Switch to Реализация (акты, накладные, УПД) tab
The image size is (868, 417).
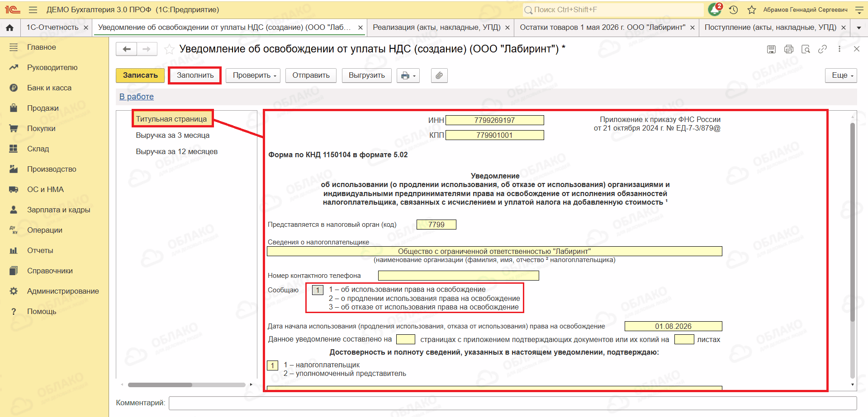coord(436,28)
